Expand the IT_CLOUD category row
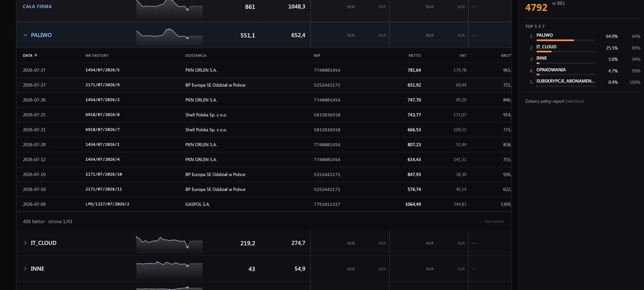The height and width of the screenshot is (290, 644). (25, 243)
